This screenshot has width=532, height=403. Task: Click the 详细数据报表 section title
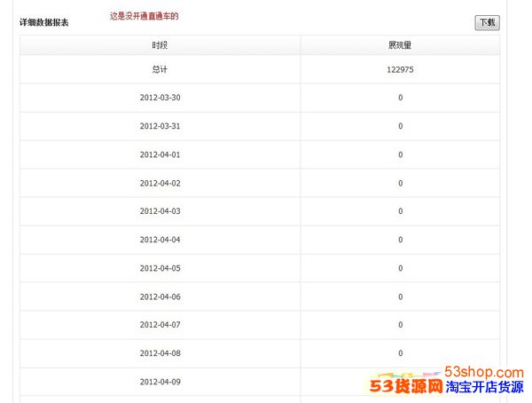point(44,22)
